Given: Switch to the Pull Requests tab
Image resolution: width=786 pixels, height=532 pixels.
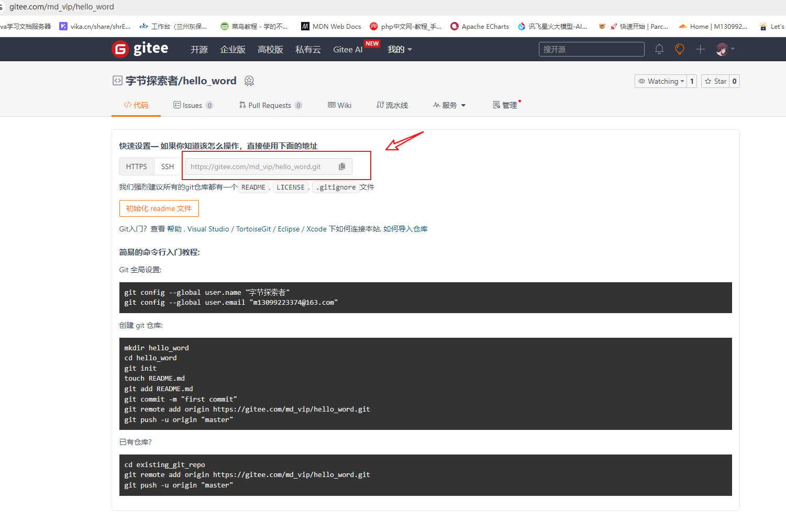Looking at the screenshot, I should [271, 105].
